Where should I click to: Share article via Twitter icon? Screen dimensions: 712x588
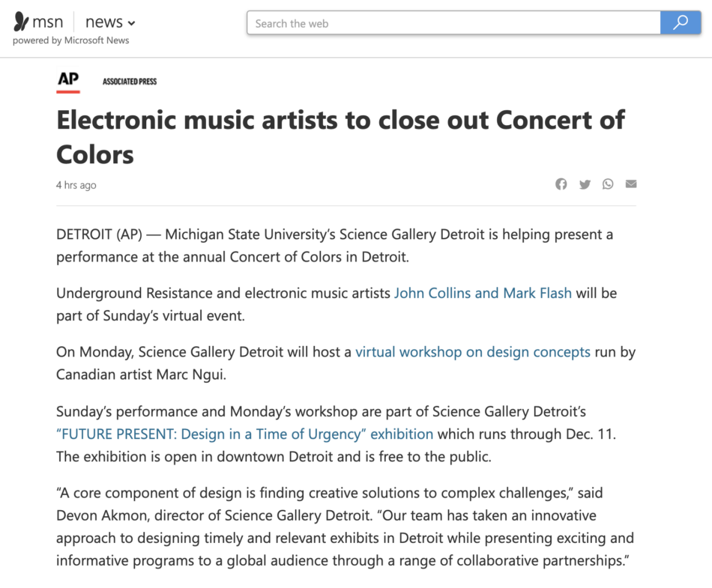585,184
